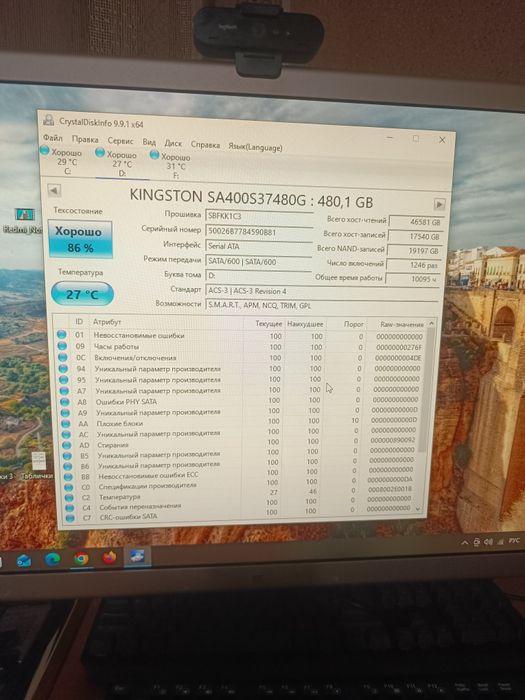The height and width of the screenshot is (700, 525).
Task: Open the Диск menu
Action: click(173, 143)
